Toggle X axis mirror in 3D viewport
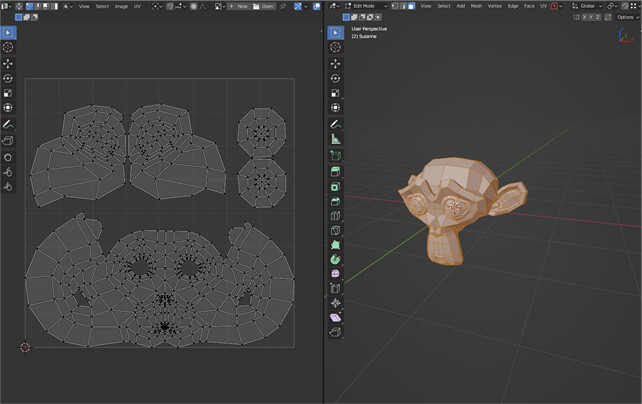The width and height of the screenshot is (642, 404). coord(585,17)
